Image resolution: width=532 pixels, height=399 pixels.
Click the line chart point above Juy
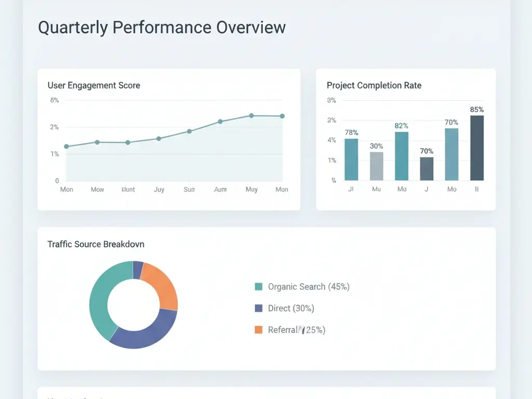(158, 139)
